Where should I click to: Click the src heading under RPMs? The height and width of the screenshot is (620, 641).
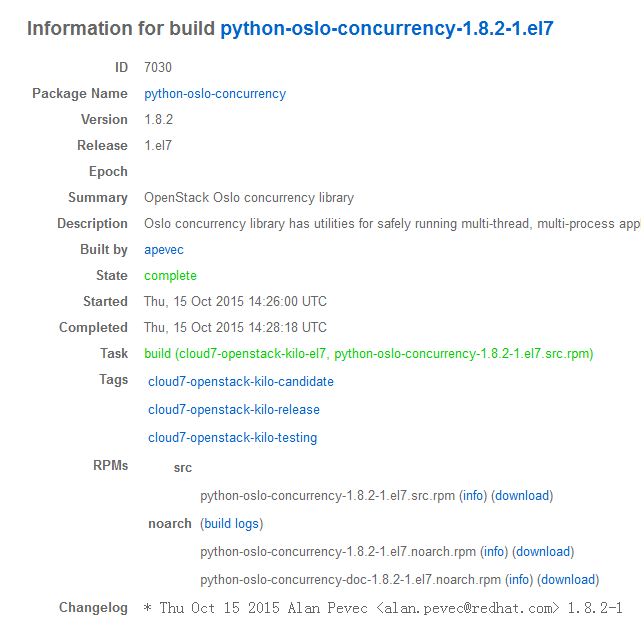point(183,468)
